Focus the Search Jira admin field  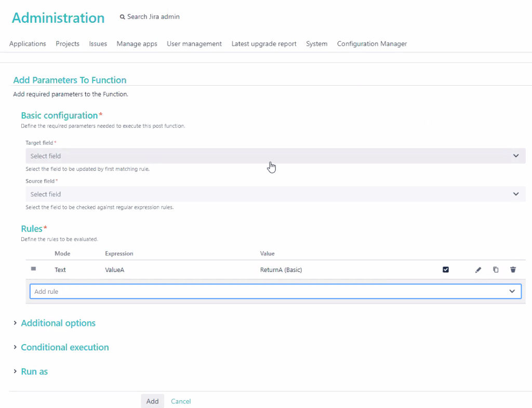(x=154, y=17)
